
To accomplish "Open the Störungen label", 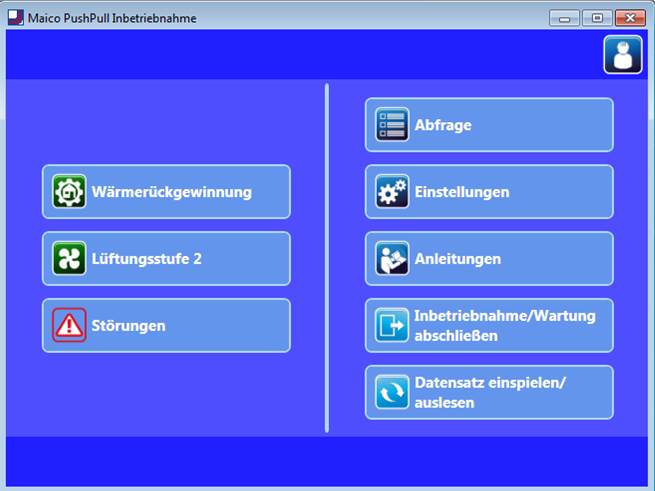I will 128,326.
